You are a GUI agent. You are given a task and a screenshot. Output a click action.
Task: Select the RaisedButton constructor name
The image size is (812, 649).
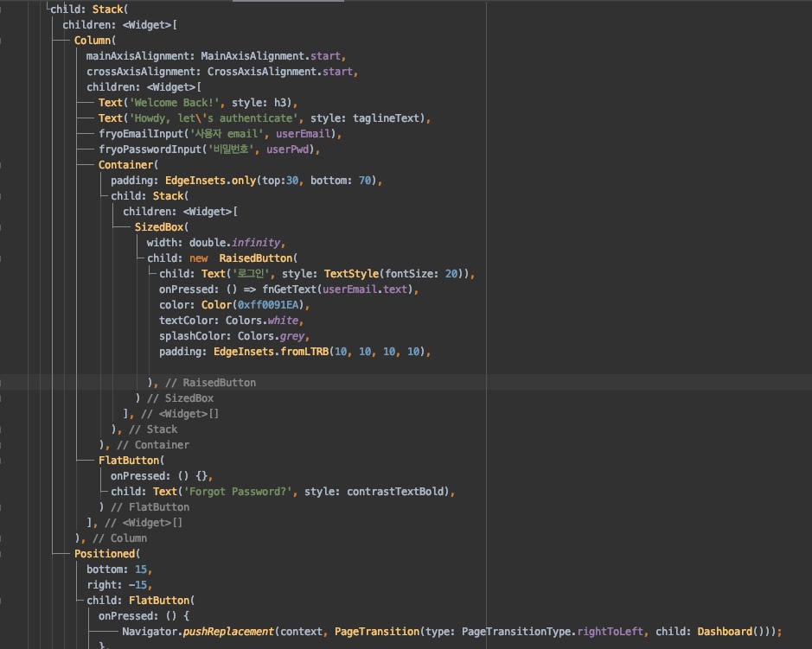pyautogui.click(x=256, y=258)
